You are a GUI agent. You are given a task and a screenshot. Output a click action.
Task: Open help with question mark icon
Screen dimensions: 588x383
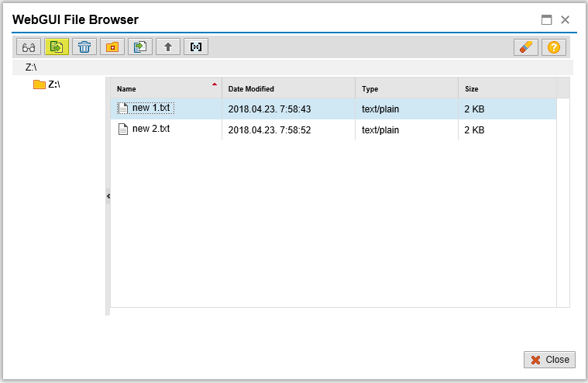(x=554, y=47)
